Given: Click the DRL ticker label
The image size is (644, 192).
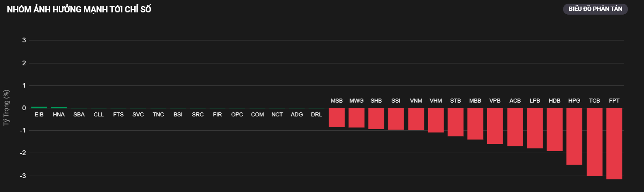Looking at the screenshot, I should 317,115.
